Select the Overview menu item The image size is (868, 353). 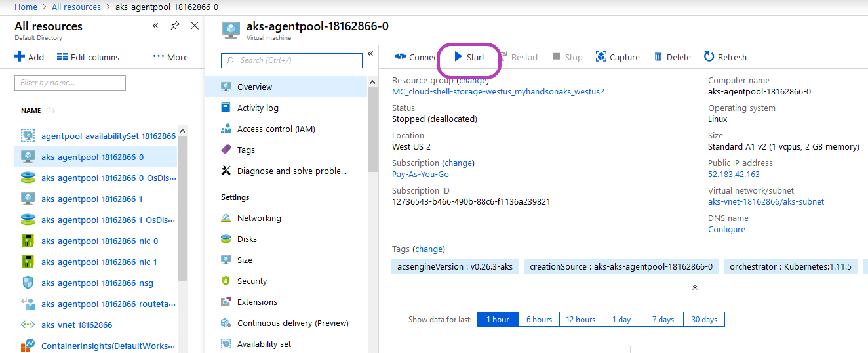tap(286, 87)
